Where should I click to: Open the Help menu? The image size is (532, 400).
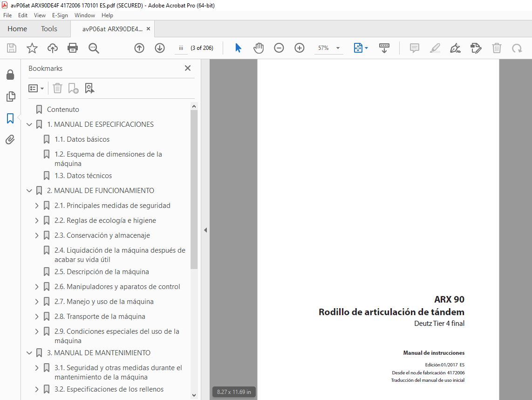(107, 15)
